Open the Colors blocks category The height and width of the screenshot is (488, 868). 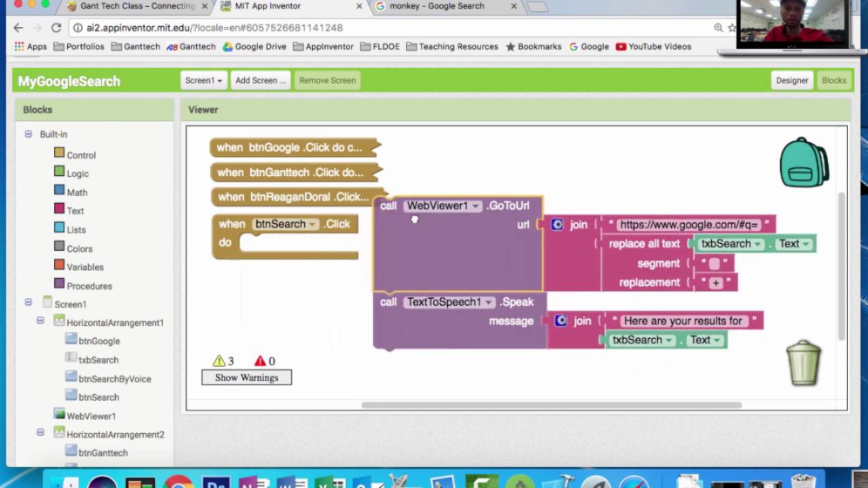79,249
